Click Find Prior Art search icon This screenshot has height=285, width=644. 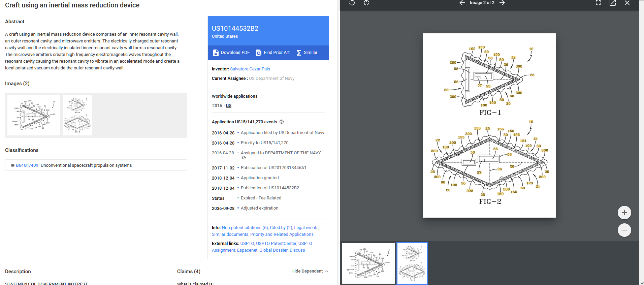pos(259,53)
